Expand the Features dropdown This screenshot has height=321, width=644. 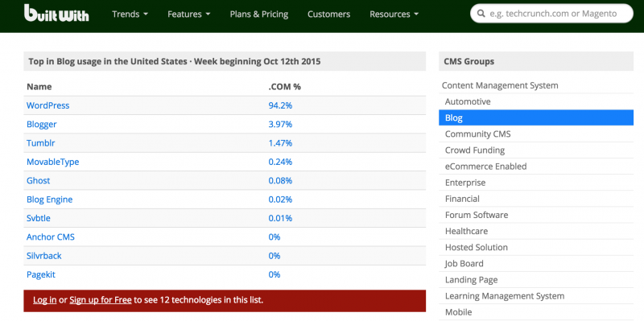click(x=189, y=14)
